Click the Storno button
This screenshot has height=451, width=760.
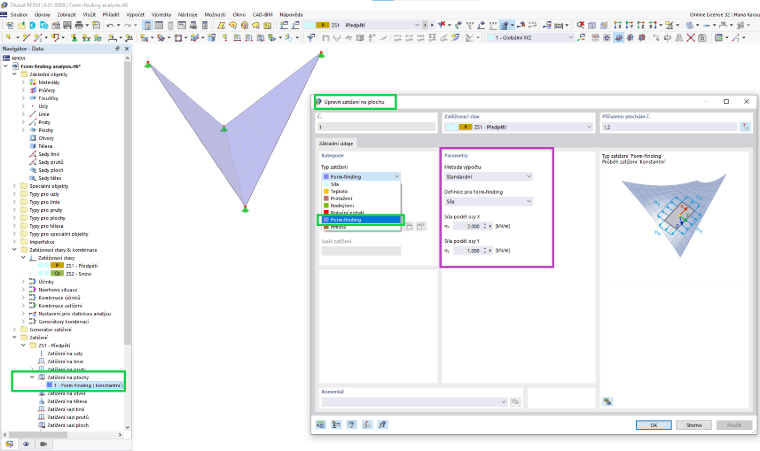[x=694, y=425]
